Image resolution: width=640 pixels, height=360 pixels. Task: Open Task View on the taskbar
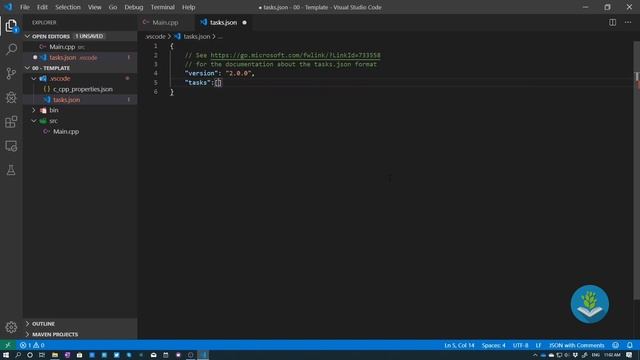[x=42, y=355]
